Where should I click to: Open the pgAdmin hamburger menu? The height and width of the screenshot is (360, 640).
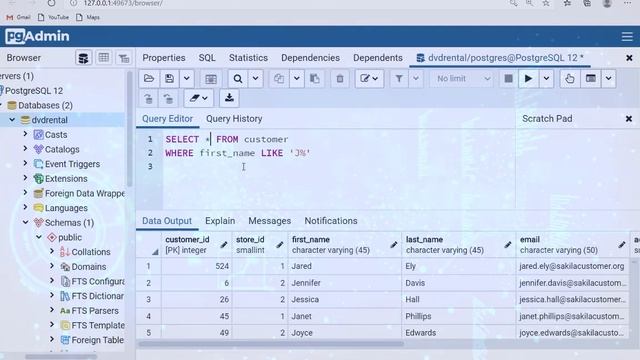coord(627,36)
